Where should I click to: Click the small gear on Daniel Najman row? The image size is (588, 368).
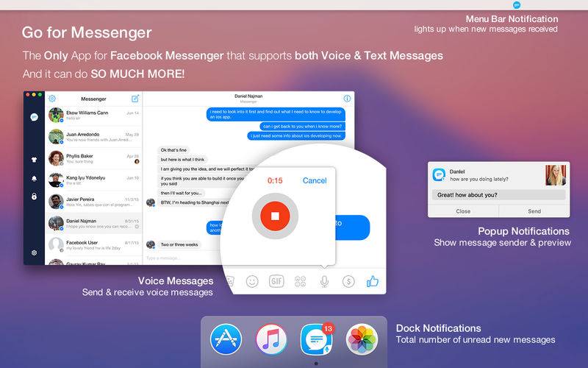click(x=137, y=227)
